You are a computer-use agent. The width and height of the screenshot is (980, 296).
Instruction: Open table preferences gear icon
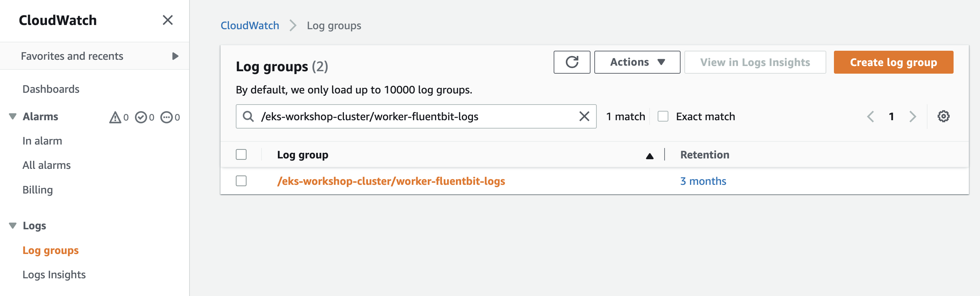point(943,116)
